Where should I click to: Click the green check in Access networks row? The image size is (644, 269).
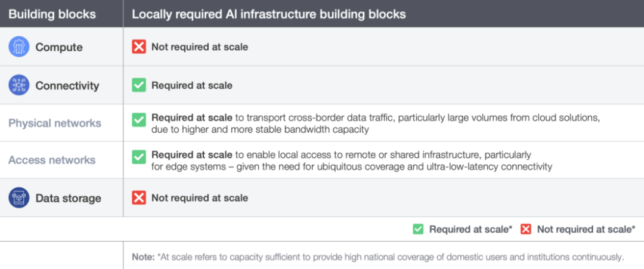tap(139, 157)
